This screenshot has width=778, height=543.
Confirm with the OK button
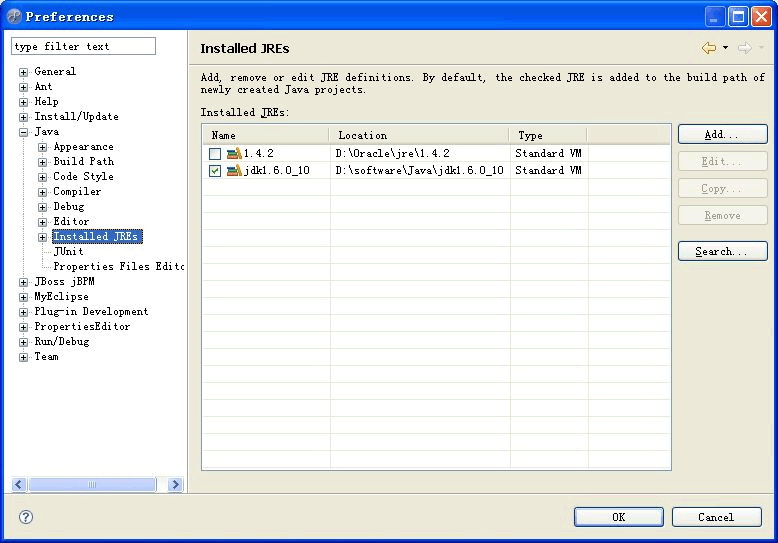tap(619, 517)
